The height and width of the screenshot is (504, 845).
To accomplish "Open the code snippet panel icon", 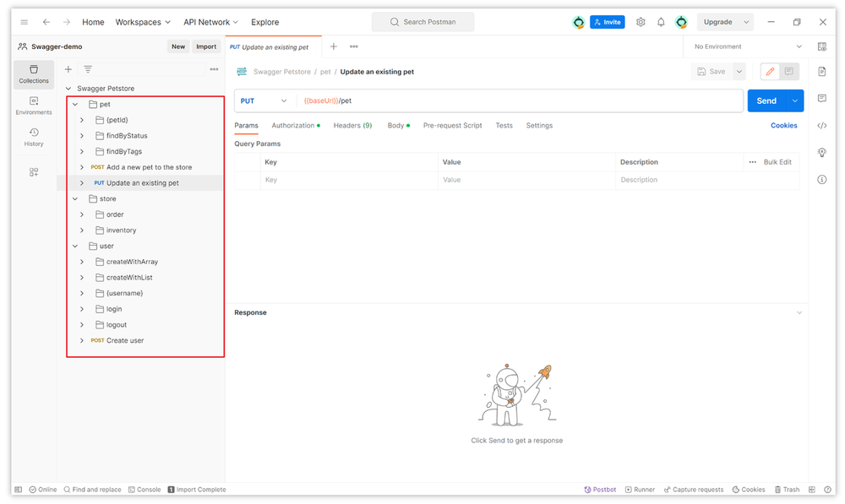I will point(822,126).
